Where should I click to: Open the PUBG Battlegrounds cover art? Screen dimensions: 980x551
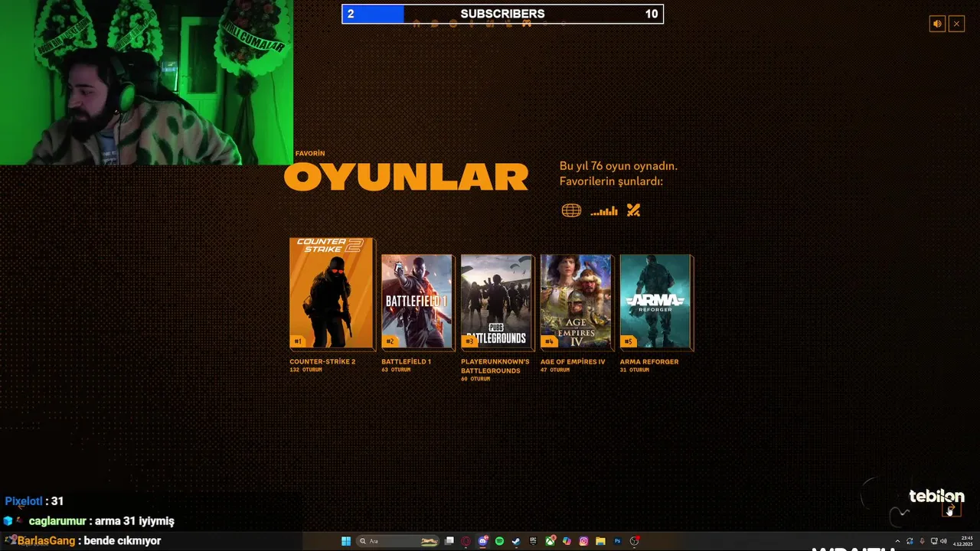click(x=496, y=302)
